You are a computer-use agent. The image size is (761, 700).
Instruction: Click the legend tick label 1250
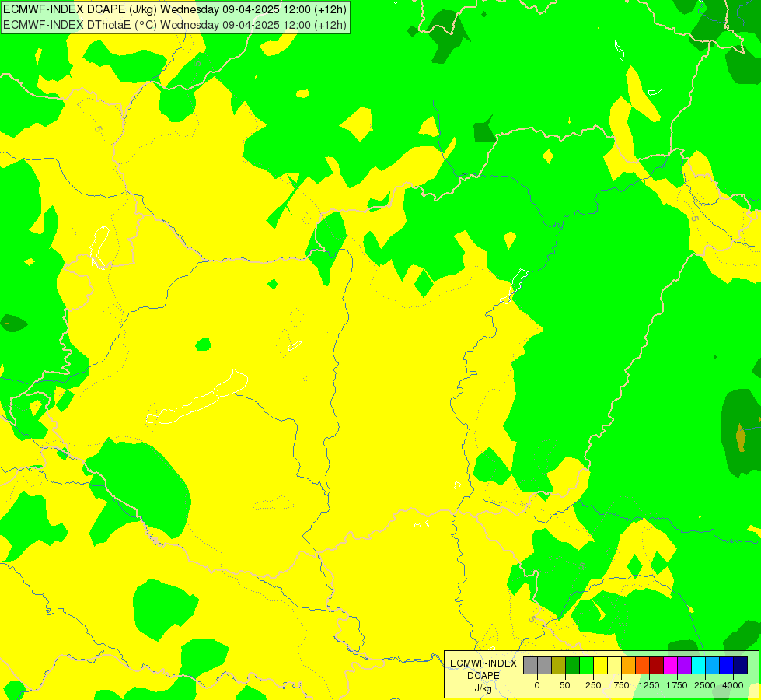pos(649,685)
